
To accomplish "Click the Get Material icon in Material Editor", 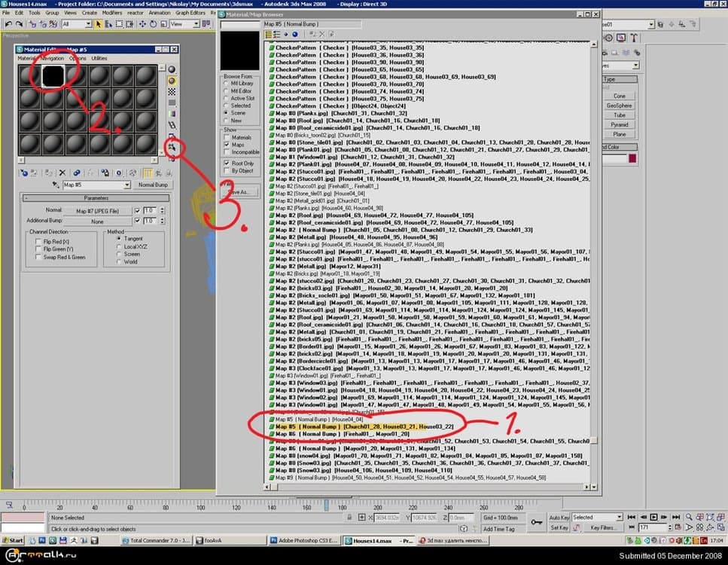I will pyautogui.click(x=23, y=173).
